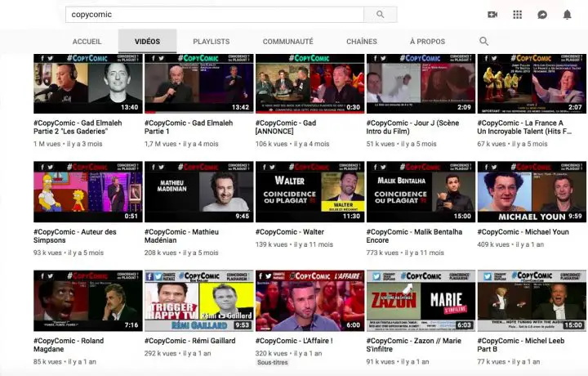The image size is (588, 376).
Task: Open the notifications bell icon
Action: point(568,15)
